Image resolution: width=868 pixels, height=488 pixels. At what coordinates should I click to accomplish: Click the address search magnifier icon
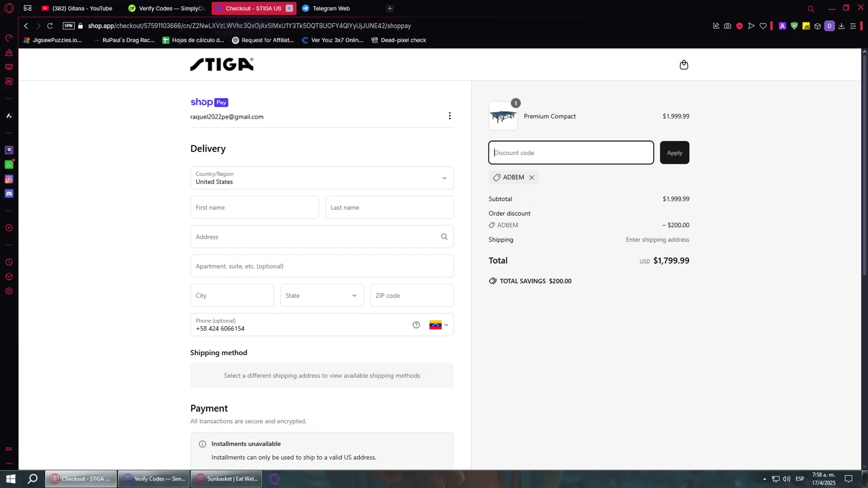point(444,236)
